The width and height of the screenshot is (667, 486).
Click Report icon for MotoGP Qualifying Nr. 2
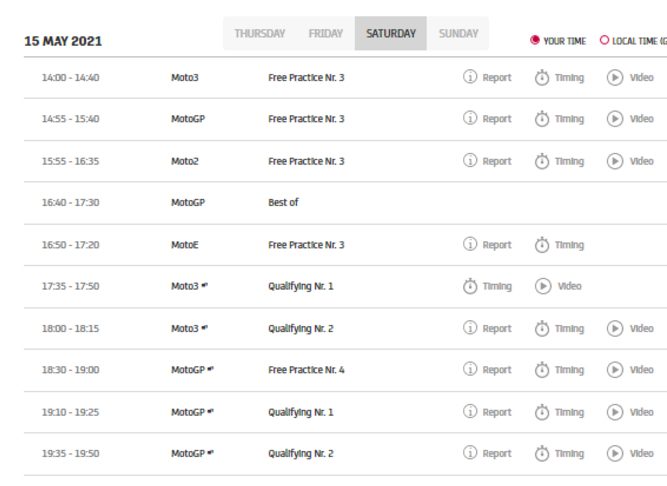point(470,454)
